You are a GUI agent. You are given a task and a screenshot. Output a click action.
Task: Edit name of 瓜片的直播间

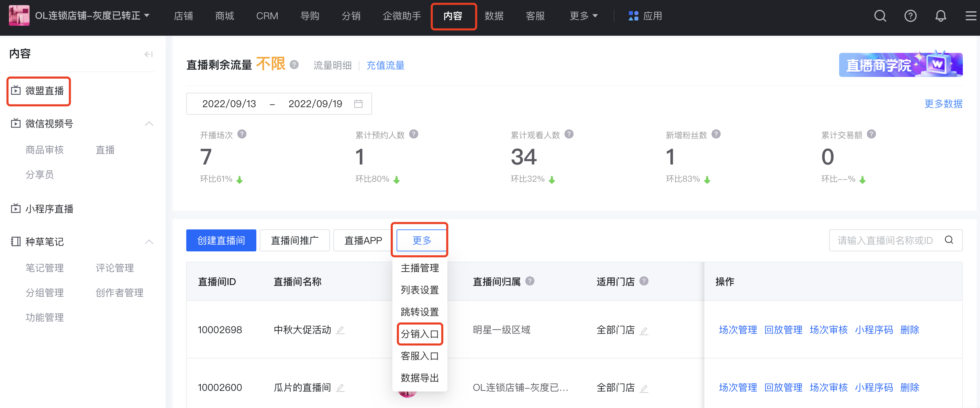click(x=340, y=388)
